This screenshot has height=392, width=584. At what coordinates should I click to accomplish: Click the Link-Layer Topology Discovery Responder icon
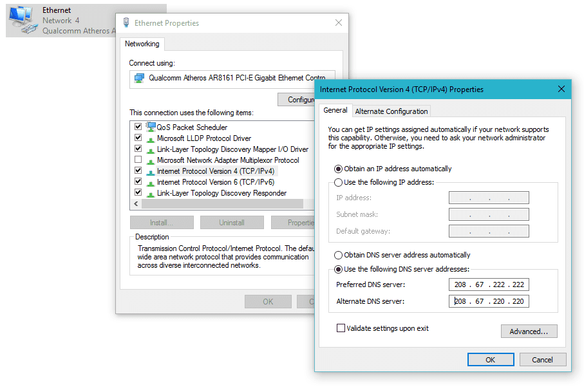point(151,194)
